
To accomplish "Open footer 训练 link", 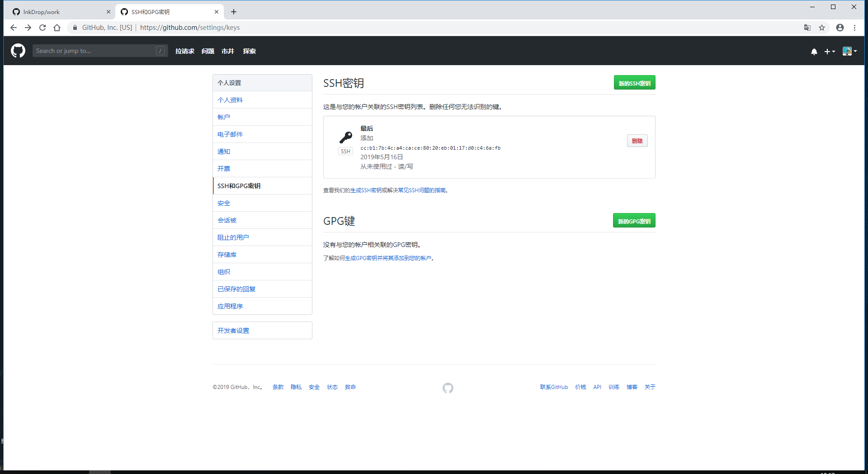I will [x=614, y=387].
